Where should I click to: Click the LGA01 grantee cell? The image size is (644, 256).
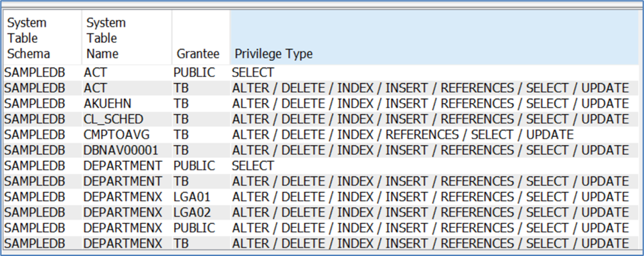coord(192,197)
